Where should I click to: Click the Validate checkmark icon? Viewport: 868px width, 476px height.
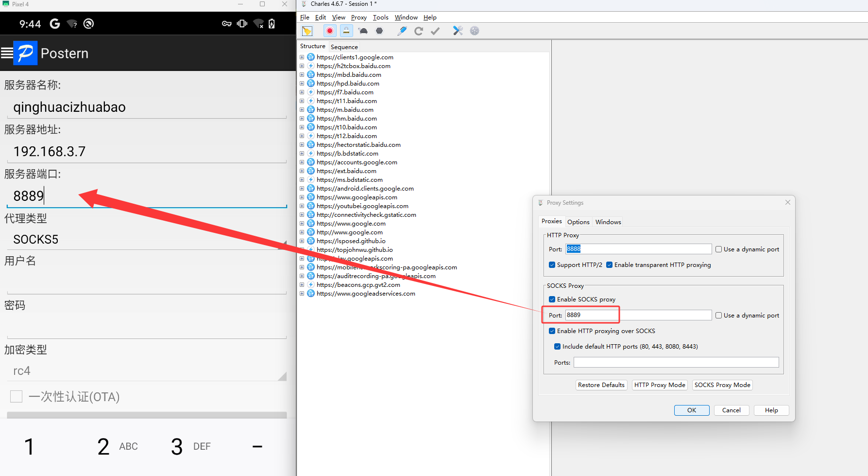[435, 31]
